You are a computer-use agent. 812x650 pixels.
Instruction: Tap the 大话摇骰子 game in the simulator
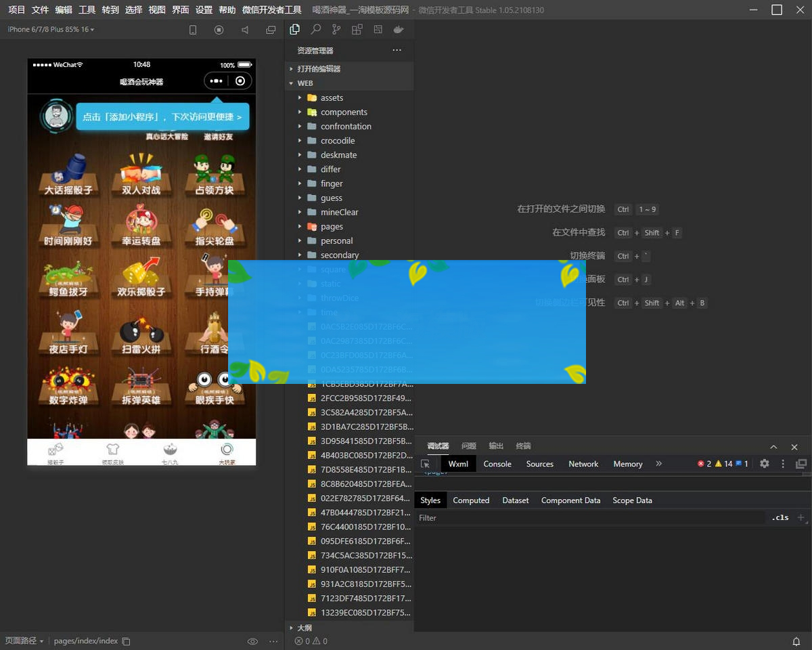point(68,176)
